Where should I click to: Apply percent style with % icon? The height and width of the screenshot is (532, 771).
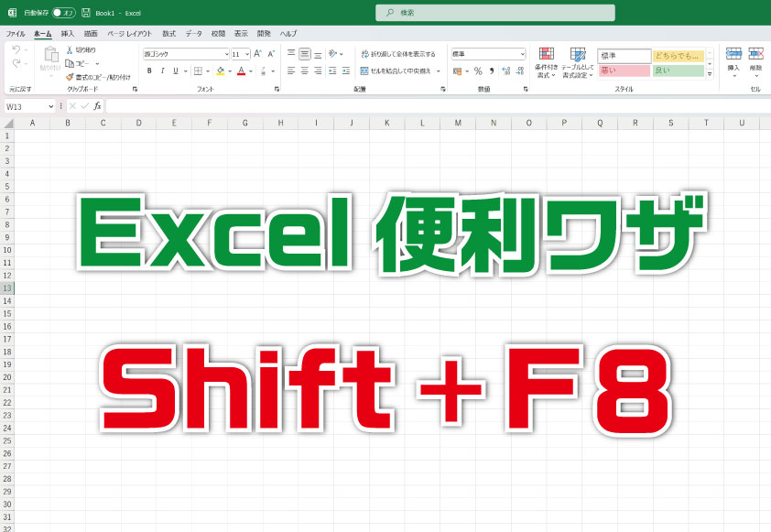pyautogui.click(x=478, y=71)
